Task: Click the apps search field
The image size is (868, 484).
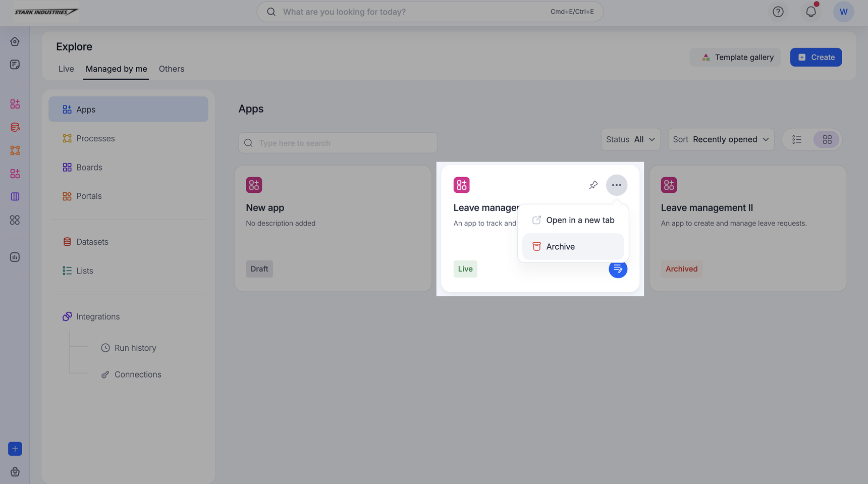Action: click(338, 143)
